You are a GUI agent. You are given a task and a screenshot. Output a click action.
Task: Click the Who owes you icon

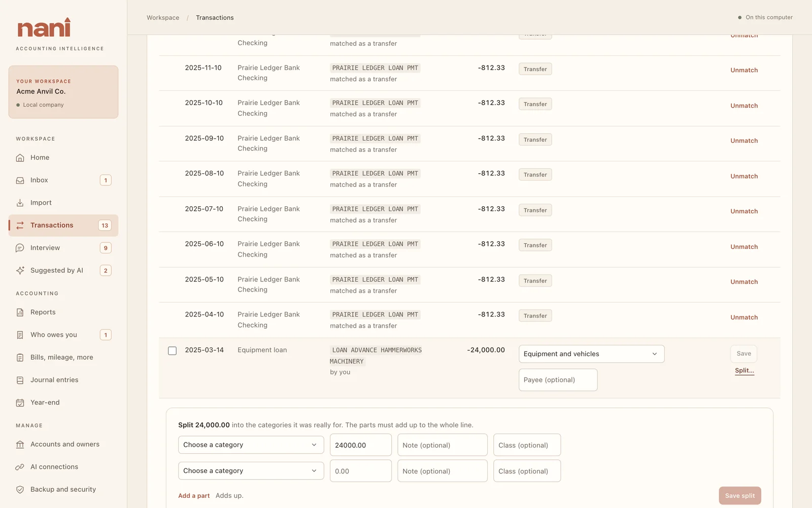coord(20,335)
